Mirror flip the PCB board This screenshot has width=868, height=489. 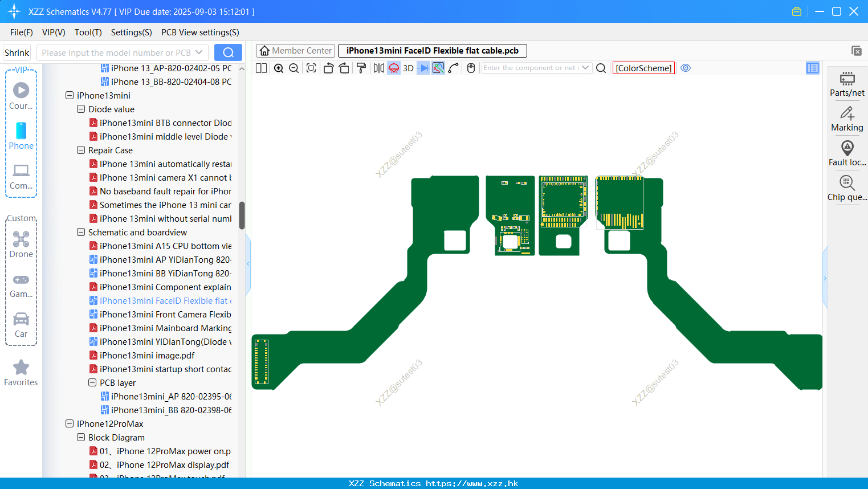tap(378, 68)
